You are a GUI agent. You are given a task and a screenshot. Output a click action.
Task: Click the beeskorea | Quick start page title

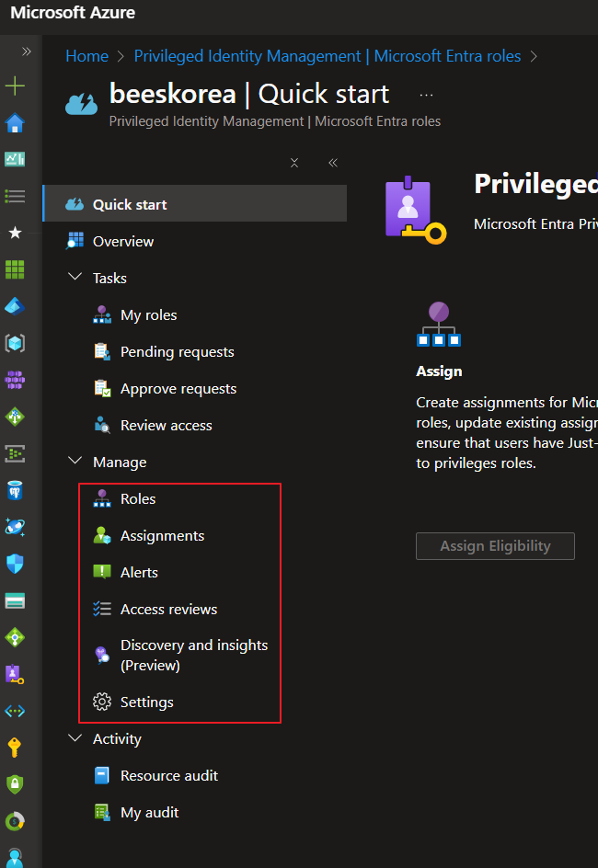(x=249, y=94)
